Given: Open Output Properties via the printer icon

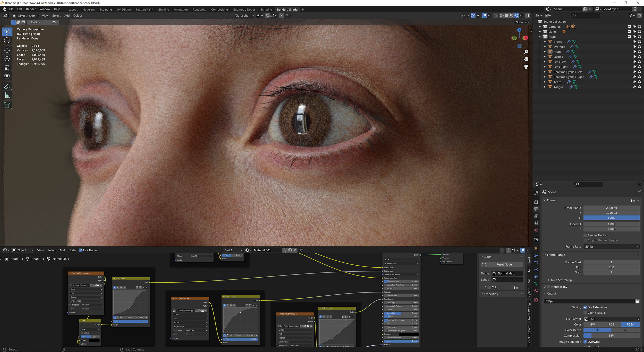Looking at the screenshot, I should pyautogui.click(x=536, y=209).
